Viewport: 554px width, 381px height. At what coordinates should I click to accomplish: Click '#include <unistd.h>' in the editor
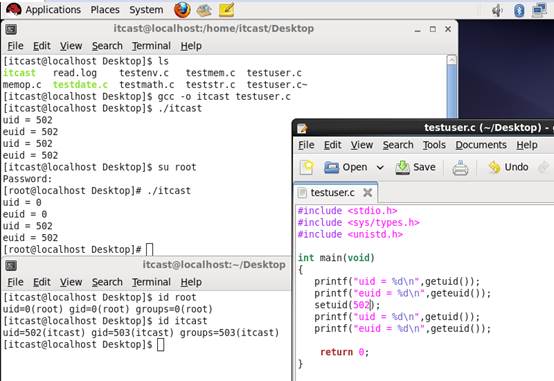[x=350, y=234]
